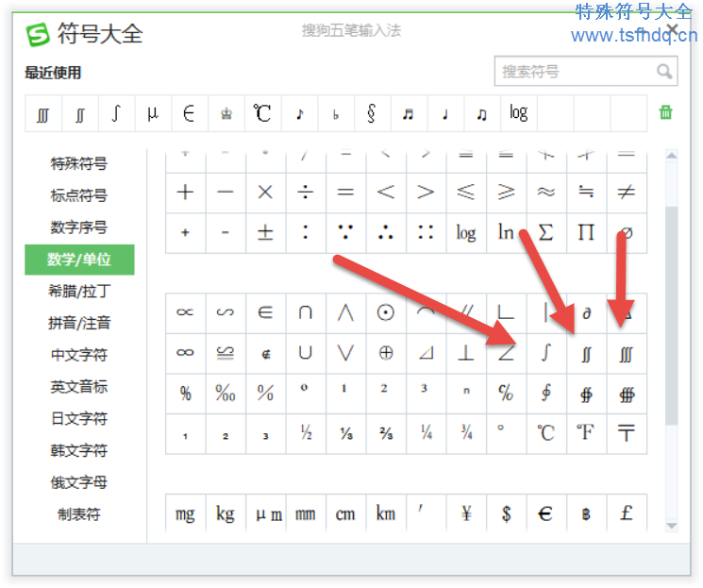703x588 pixels.
Task: Click the search magnifier icon
Action: [x=664, y=72]
